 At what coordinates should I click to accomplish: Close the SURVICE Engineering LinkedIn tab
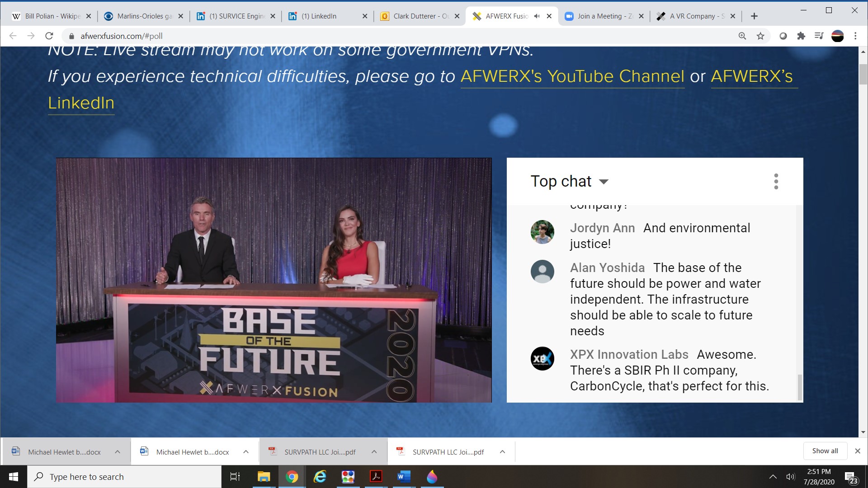click(x=273, y=16)
